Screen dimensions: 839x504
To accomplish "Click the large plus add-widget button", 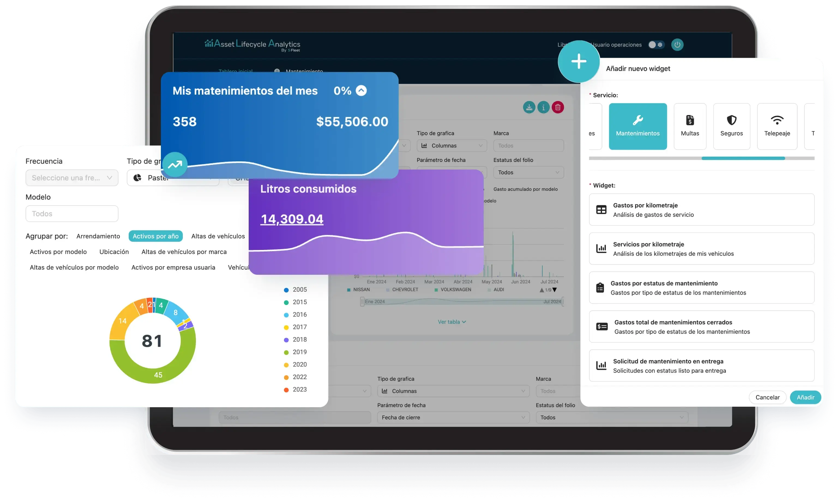I will click(579, 62).
